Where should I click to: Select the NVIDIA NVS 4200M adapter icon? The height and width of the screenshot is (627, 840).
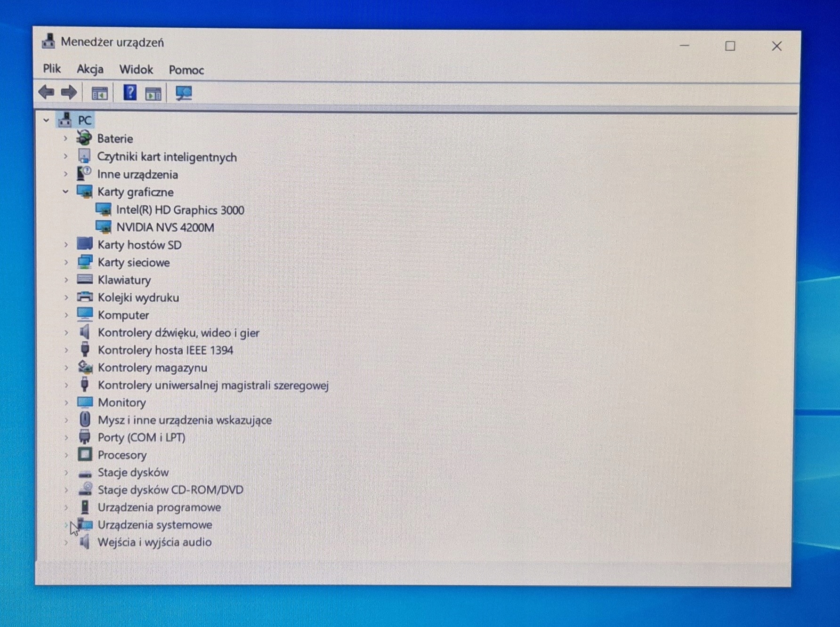tap(103, 227)
